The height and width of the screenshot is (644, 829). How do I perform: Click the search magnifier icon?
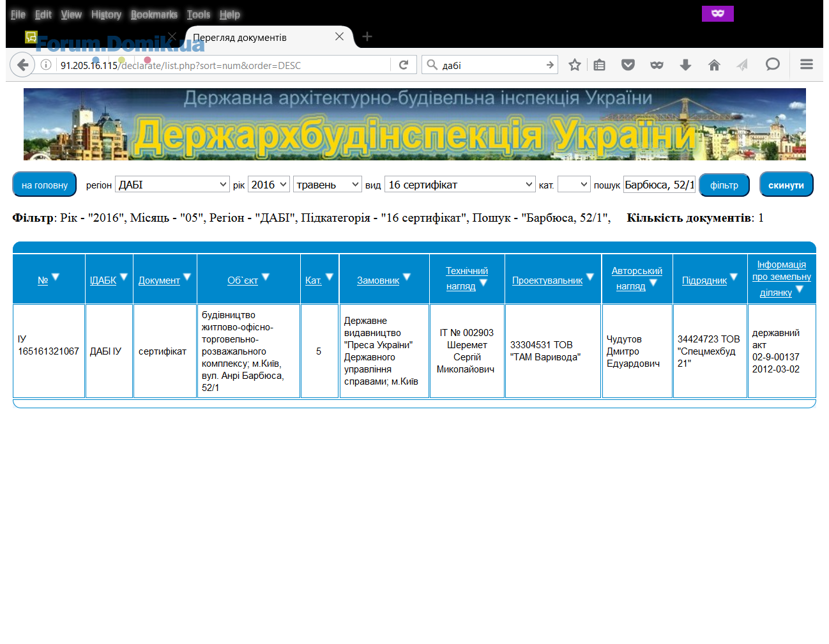[x=432, y=65]
